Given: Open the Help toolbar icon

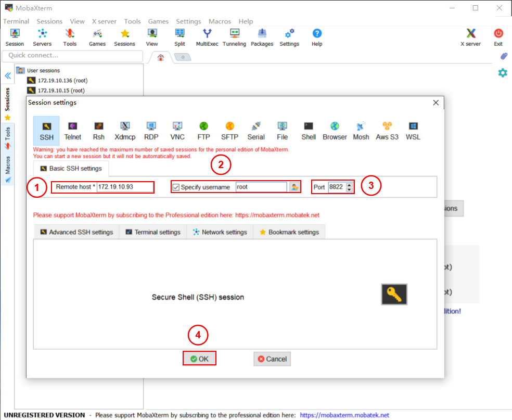Looking at the screenshot, I should [317, 37].
